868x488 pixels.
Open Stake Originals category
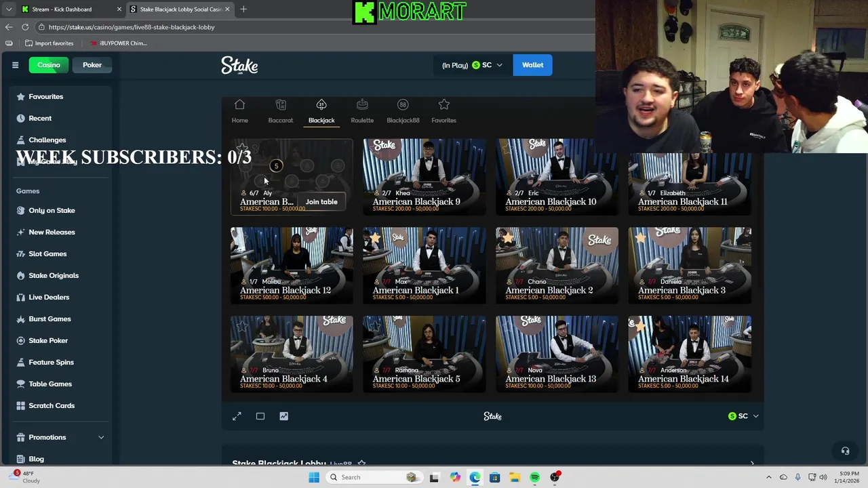point(54,276)
